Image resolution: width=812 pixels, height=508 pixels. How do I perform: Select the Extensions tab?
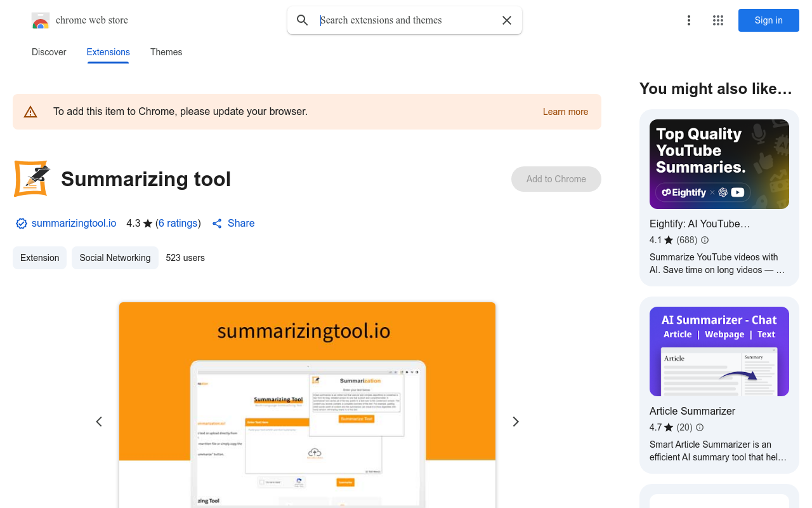coord(108,52)
